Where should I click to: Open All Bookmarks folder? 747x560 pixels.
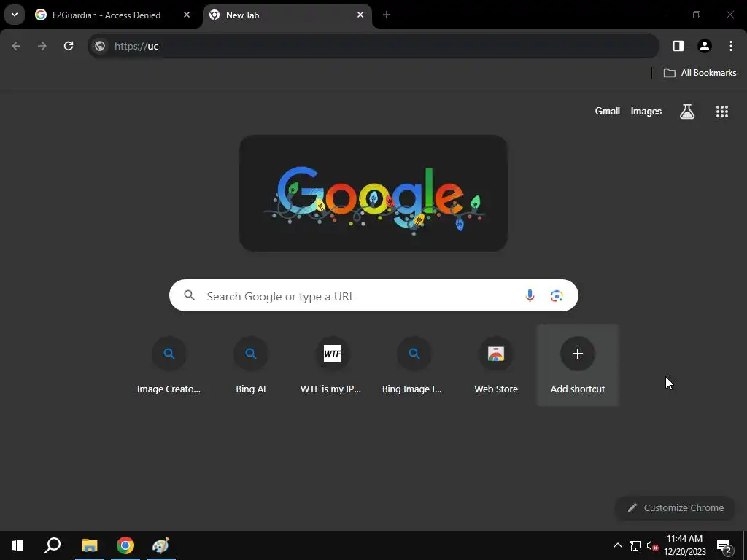[700, 73]
